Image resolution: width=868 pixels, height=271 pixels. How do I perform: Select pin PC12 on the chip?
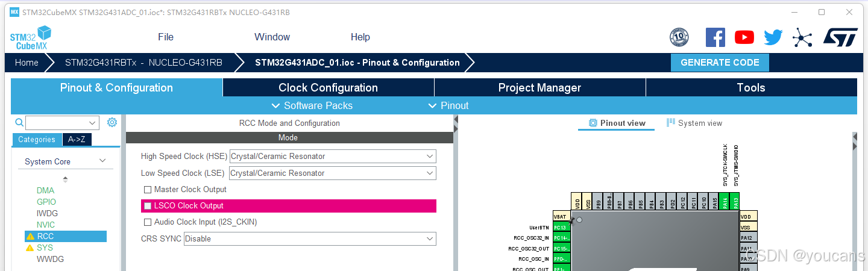click(683, 201)
